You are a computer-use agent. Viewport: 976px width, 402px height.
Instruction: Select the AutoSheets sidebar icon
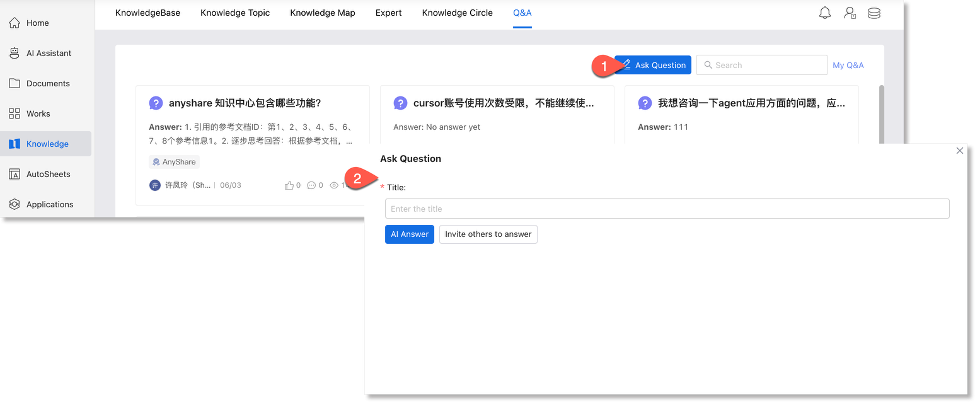(x=15, y=174)
